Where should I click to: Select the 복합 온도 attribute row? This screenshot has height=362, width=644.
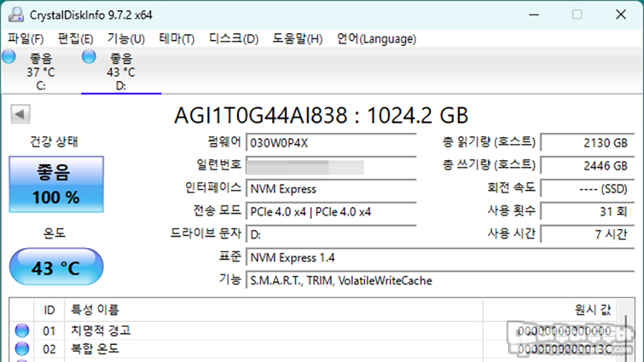click(x=312, y=349)
